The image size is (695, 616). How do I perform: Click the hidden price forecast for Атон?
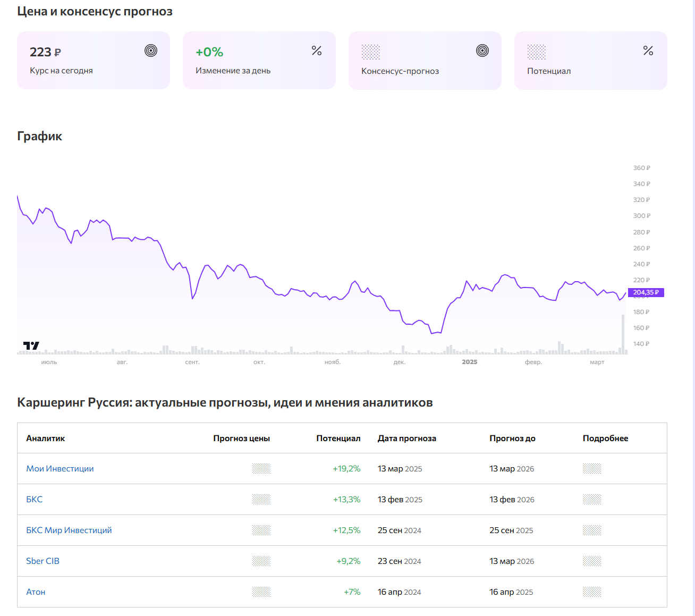point(261,592)
